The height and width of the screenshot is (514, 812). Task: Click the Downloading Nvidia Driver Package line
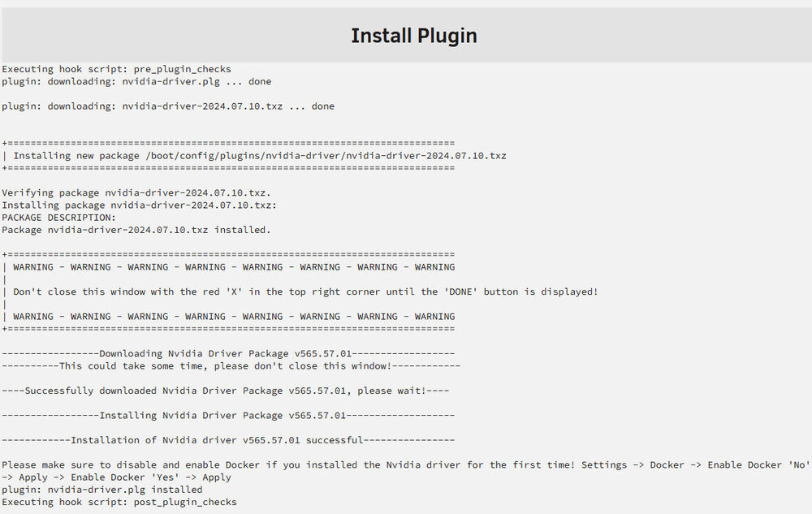tap(228, 353)
